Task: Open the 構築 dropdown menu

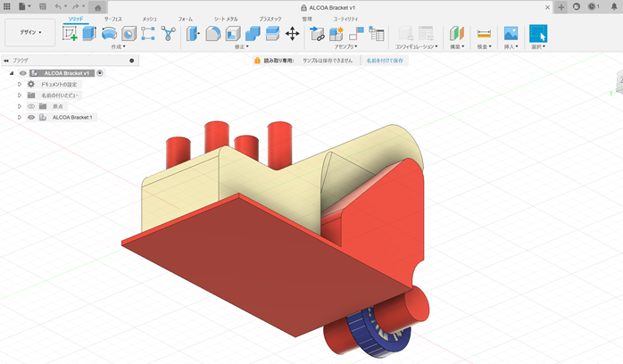Action: (x=457, y=47)
